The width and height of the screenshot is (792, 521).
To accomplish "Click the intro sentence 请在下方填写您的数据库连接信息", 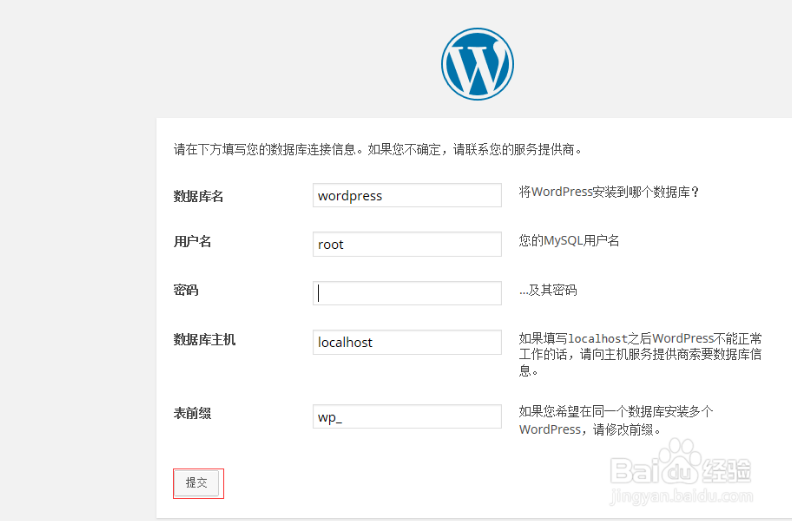I will [265, 150].
